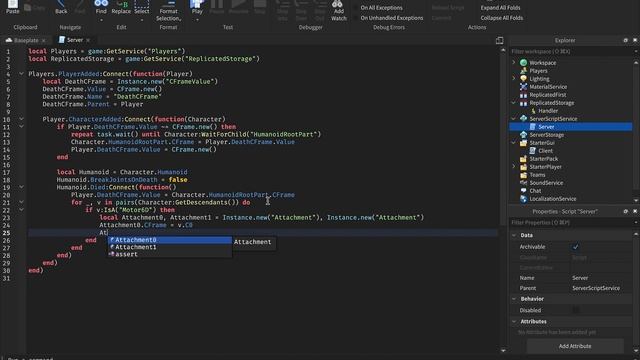This screenshot has width=640, height=360.
Task: Fold the code block at line 4
Action: tap(21, 74)
